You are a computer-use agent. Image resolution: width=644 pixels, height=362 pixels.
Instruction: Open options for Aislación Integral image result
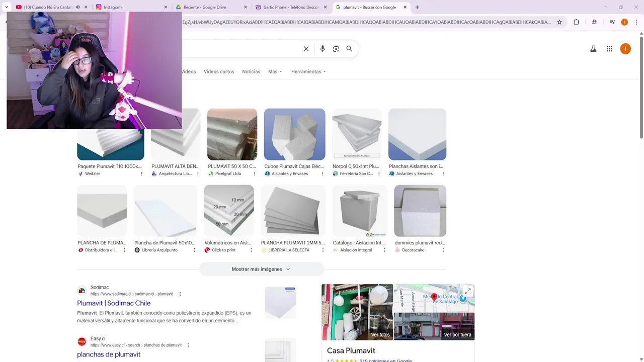[385, 250]
